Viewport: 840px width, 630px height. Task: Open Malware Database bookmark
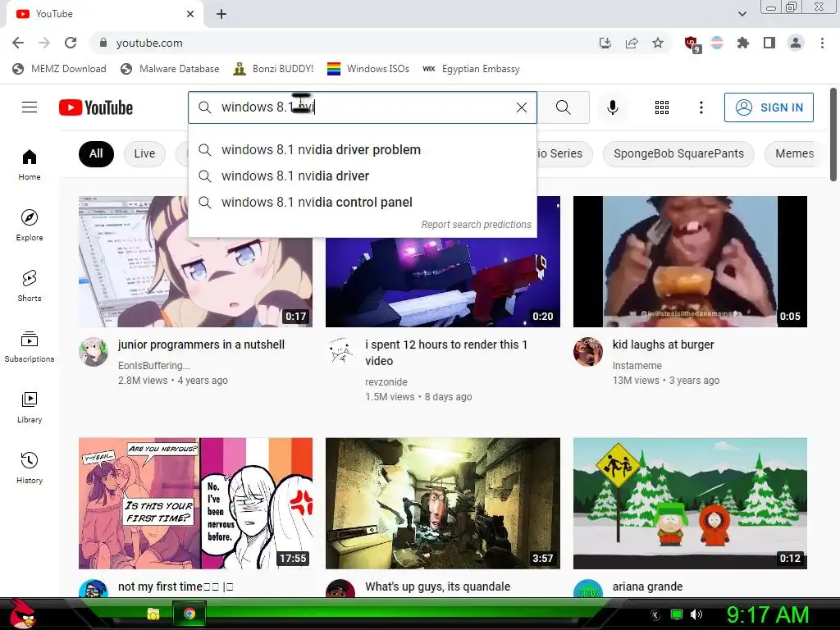coord(171,69)
